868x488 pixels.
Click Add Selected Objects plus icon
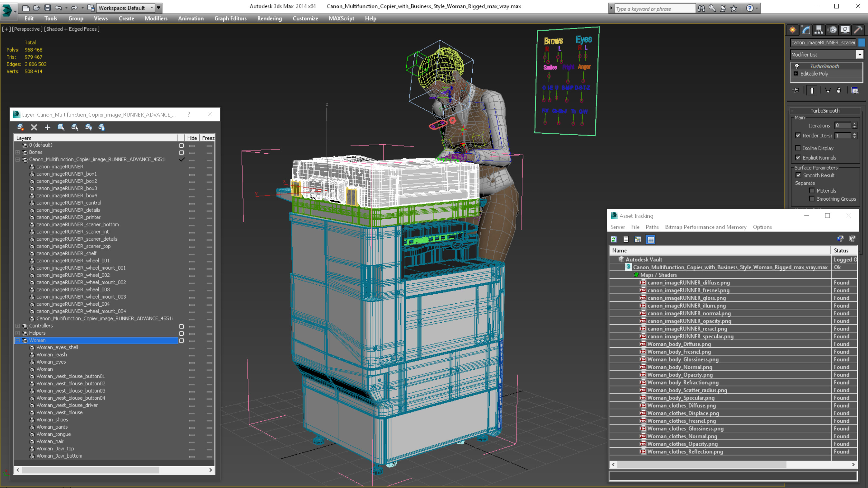click(48, 127)
